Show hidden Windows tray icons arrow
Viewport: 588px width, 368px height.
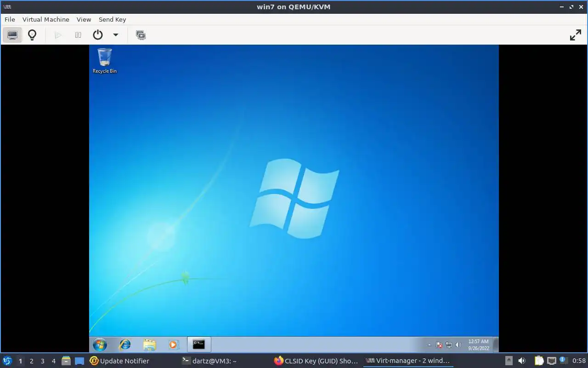430,345
